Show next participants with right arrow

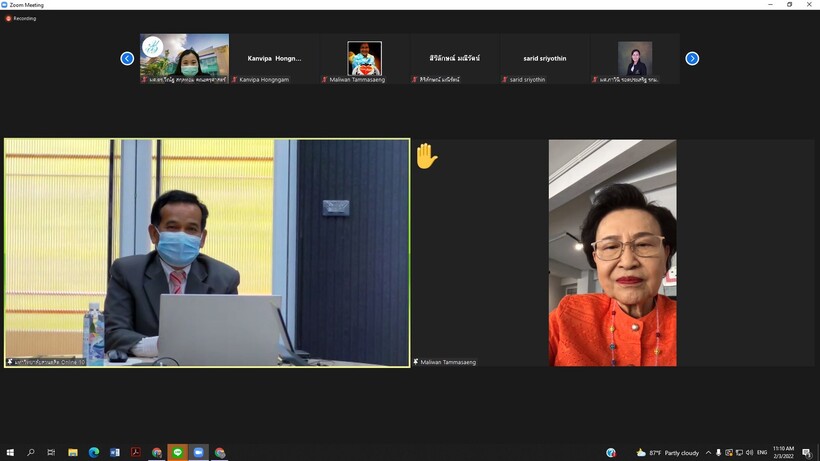pos(692,58)
